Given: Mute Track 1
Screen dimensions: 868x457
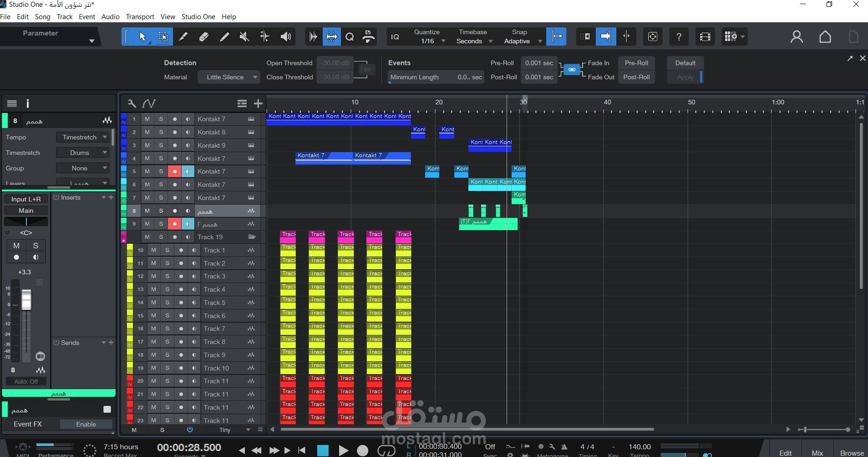Looking at the screenshot, I should 153,250.
